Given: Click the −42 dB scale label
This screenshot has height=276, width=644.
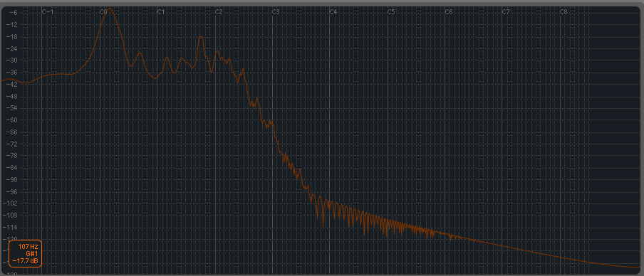Looking at the screenshot, I should tap(11, 84).
